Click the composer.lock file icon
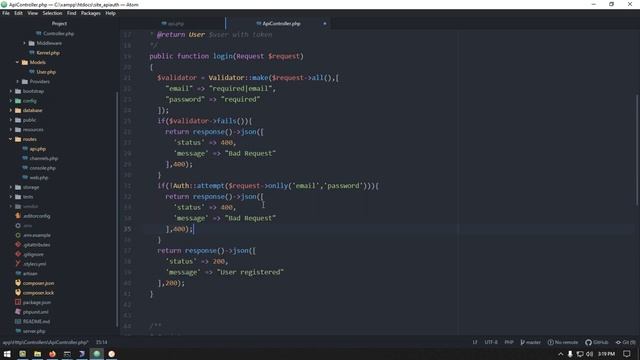The image size is (640, 360). click(18, 293)
